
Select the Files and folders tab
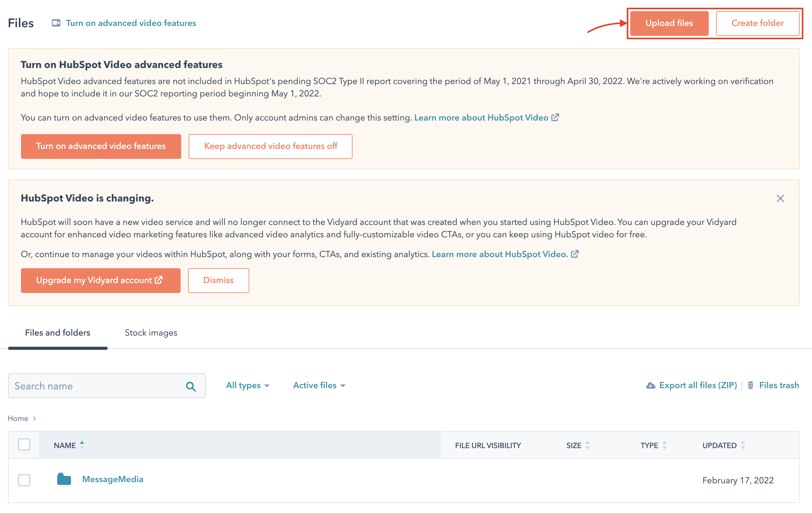coord(57,333)
